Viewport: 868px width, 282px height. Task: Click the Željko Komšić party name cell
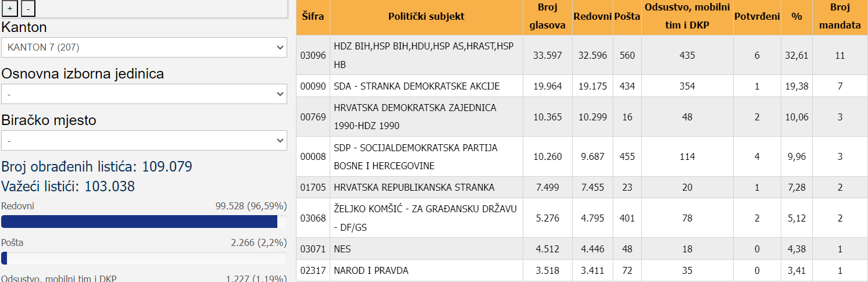(x=426, y=218)
